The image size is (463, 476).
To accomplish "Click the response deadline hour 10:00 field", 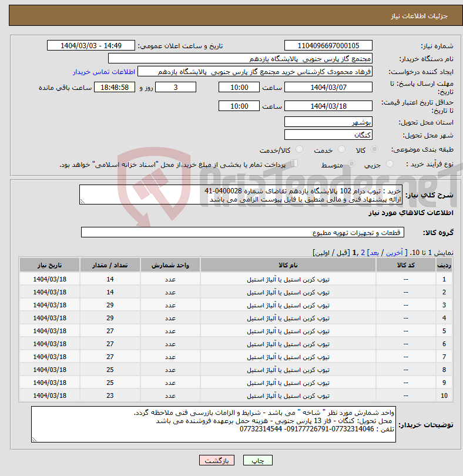I will 239,87.
